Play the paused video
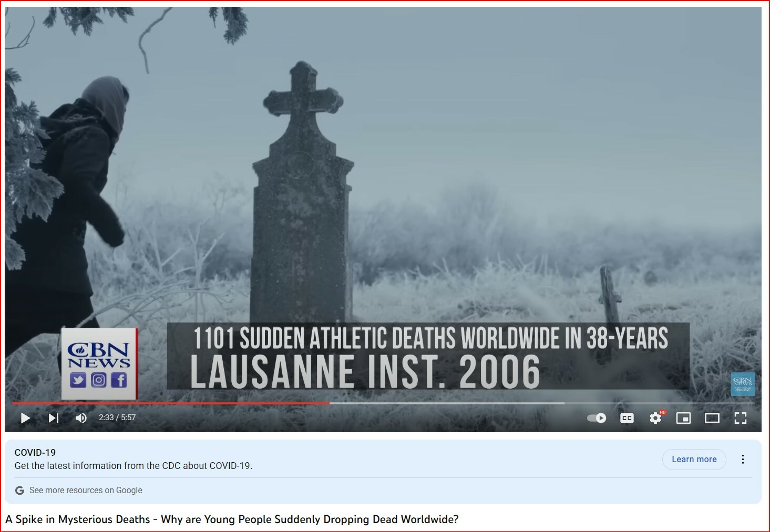The width and height of the screenshot is (770, 532). pyautogui.click(x=25, y=418)
